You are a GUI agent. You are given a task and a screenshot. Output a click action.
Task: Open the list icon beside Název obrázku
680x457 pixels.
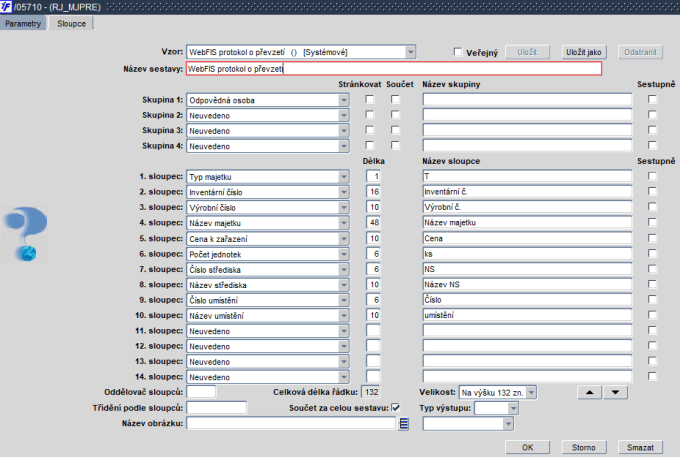coord(405,424)
